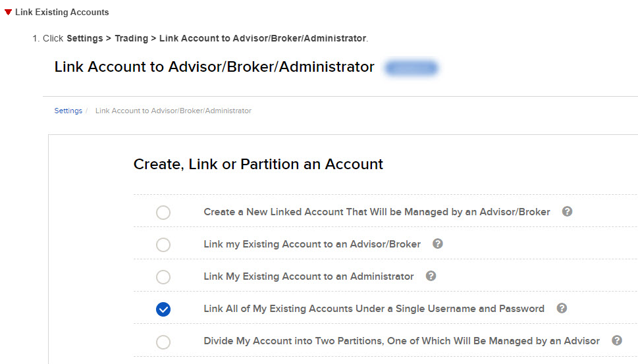Screen dimensions: 638x364
Task: Click help icon next to Divide My Account option
Action: point(617,340)
